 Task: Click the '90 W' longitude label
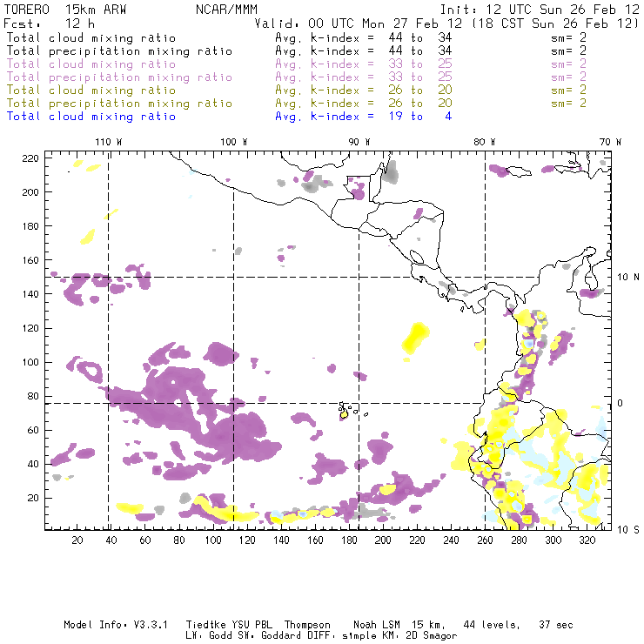pos(359,142)
